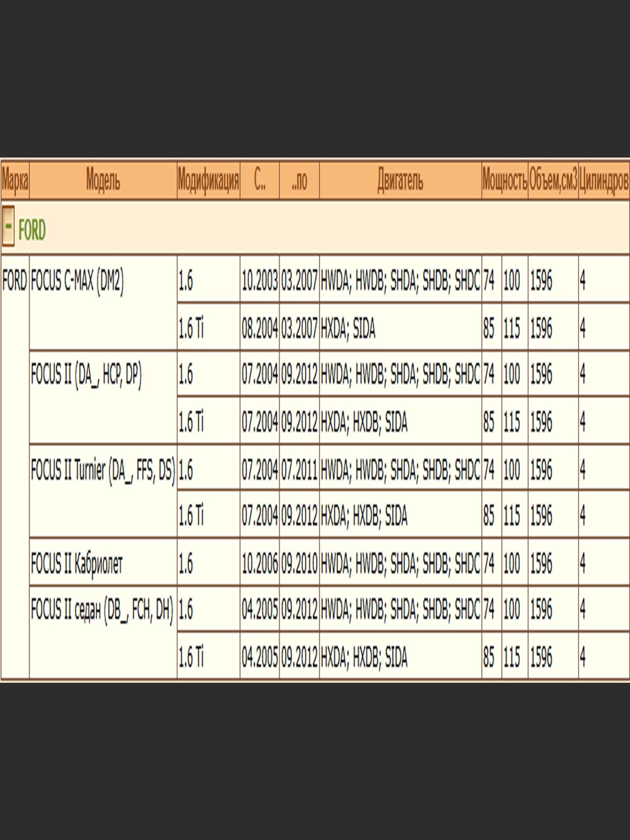Select the FOCUS II (DA_, HCP, DP) cell
630x840 pixels.
[86, 375]
